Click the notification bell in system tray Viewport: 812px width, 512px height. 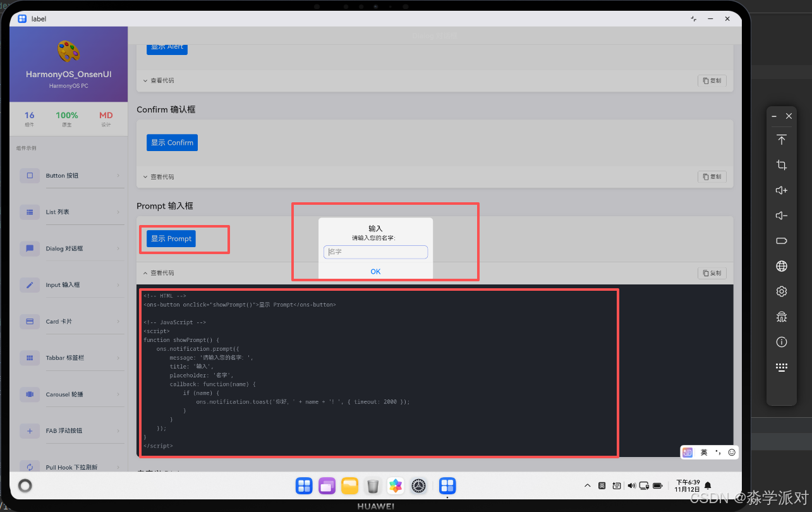point(708,485)
